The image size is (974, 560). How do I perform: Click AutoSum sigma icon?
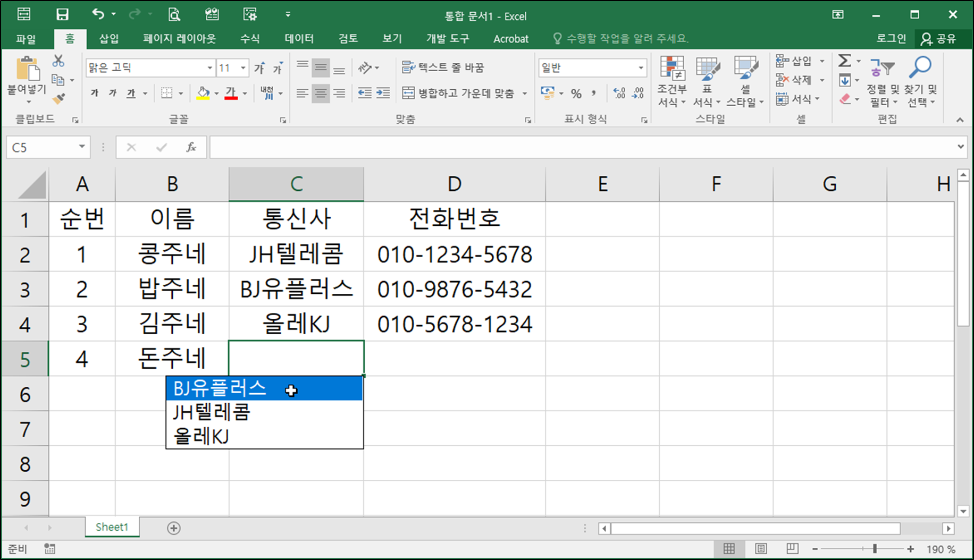[844, 61]
